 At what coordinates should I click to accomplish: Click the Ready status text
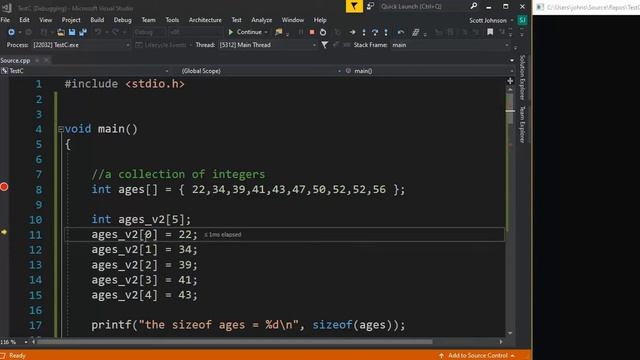pyautogui.click(x=17, y=356)
